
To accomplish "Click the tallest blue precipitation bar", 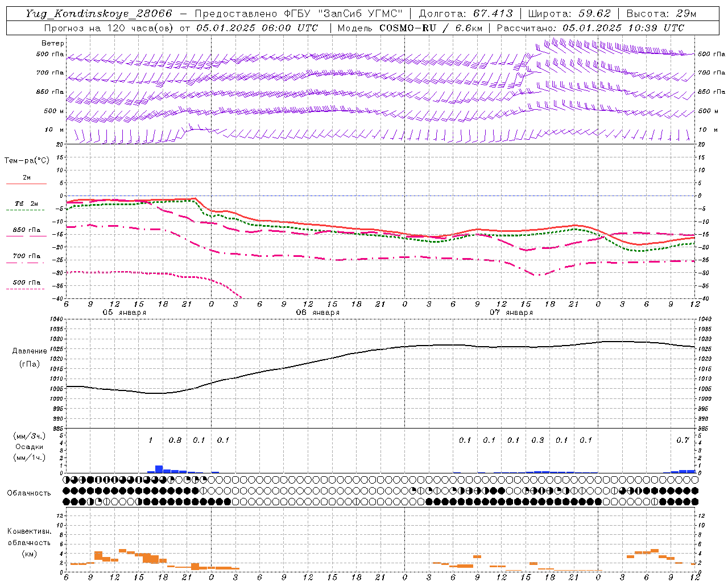I will click(159, 469).
